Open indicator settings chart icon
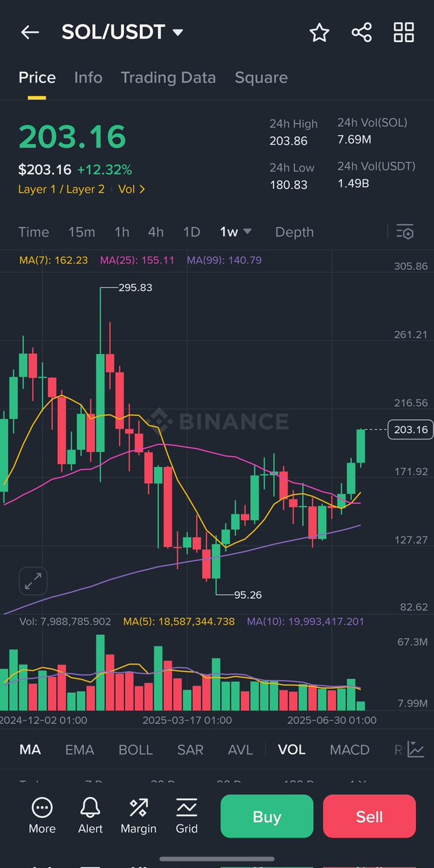Image resolution: width=434 pixels, height=868 pixels. point(416,749)
